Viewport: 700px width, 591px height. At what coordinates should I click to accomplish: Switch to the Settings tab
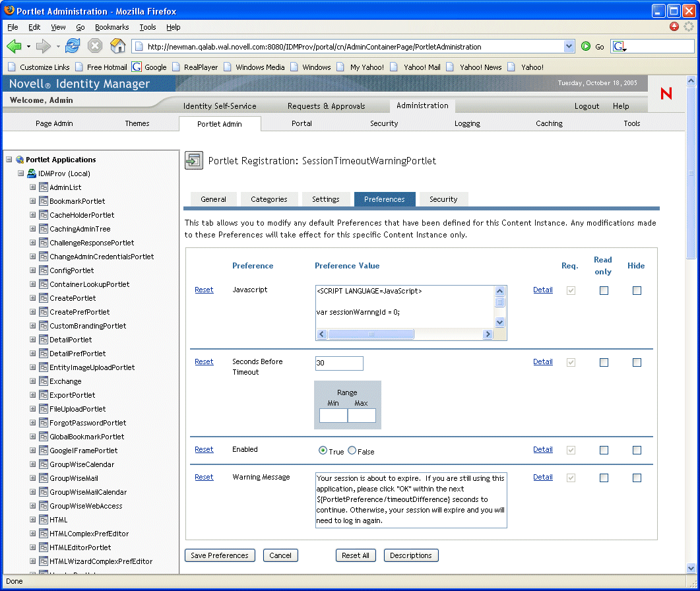click(325, 199)
